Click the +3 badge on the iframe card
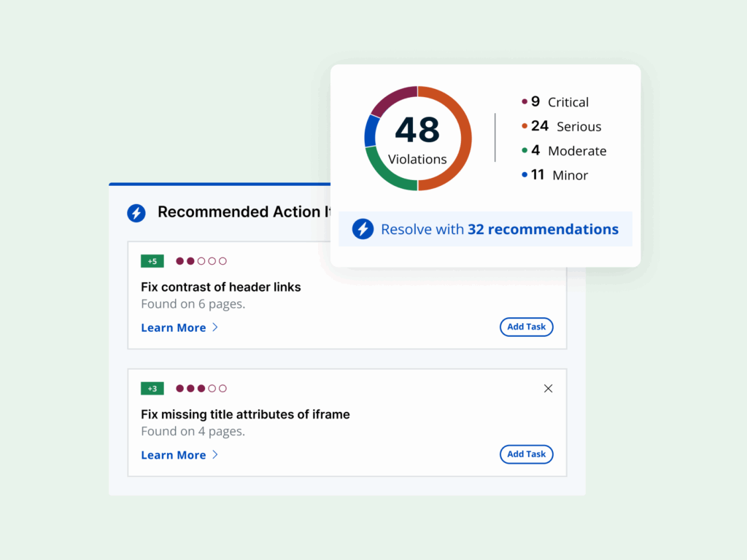This screenshot has height=560, width=747. [152, 388]
